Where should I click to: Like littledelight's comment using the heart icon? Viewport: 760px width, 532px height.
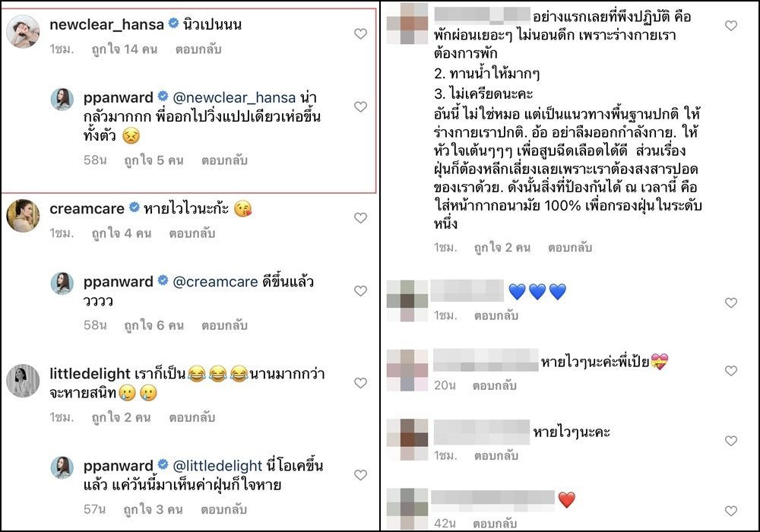tap(360, 383)
